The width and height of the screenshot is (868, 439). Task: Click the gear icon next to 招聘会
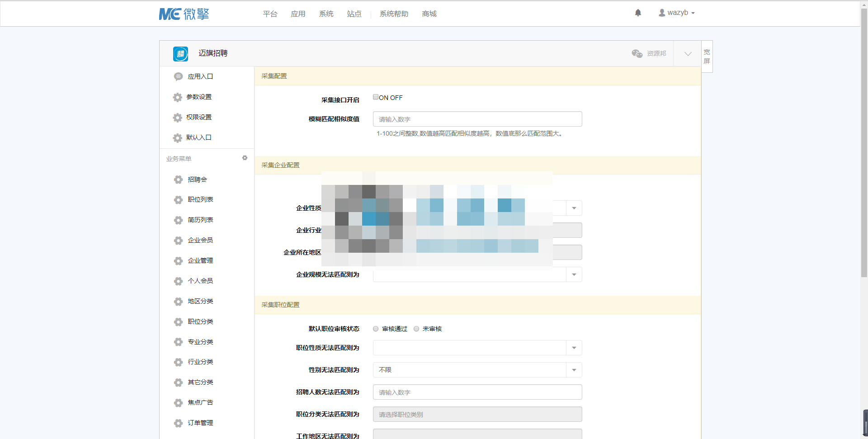coord(178,179)
